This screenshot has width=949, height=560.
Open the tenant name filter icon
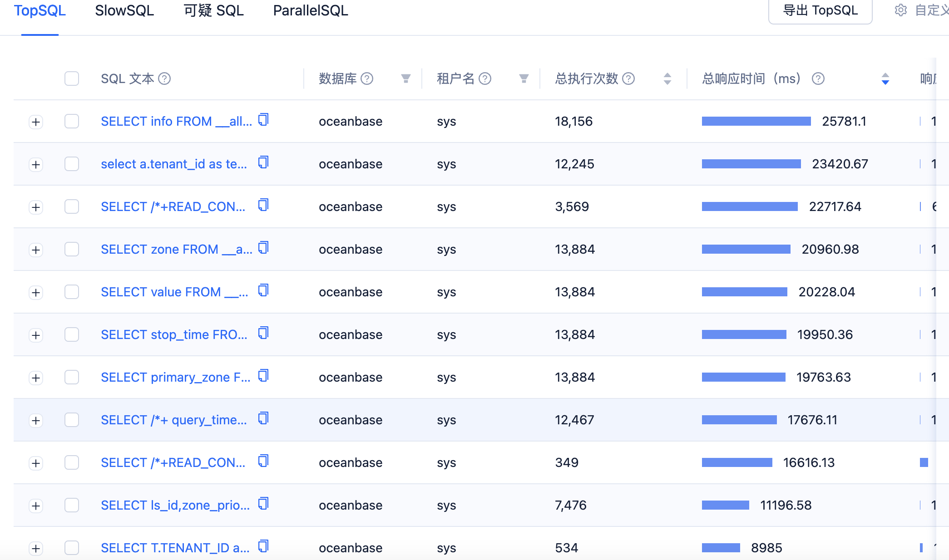click(524, 79)
